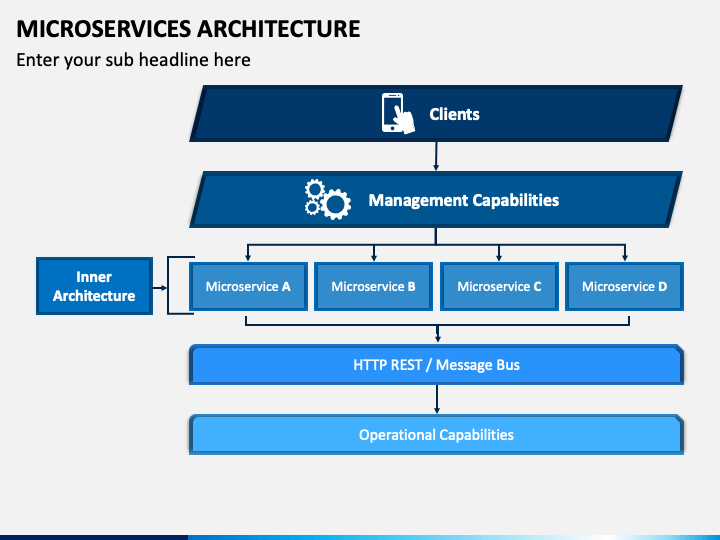Screen dimensions: 720x540
Task: Click the gears icon beside Management Capabilities
Action: coord(328,199)
